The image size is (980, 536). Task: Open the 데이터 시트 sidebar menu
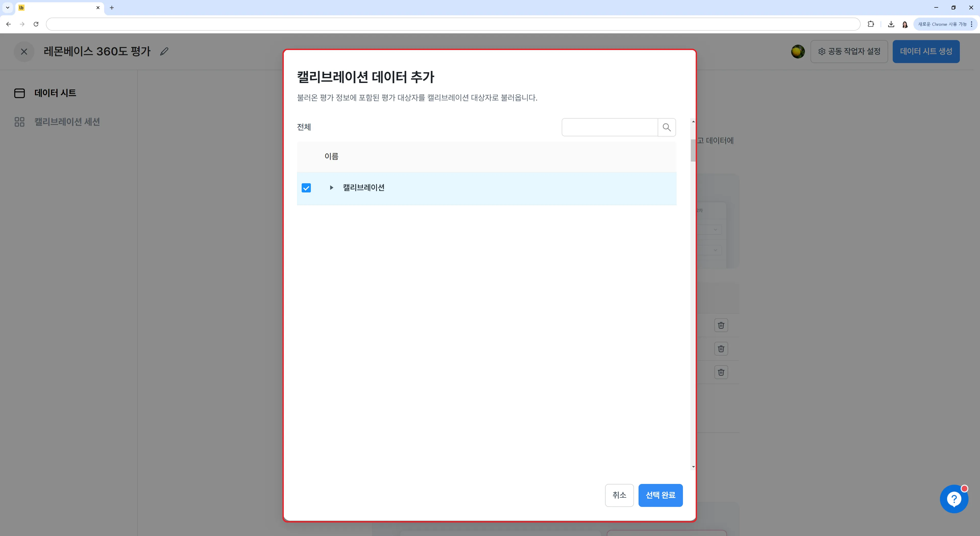55,93
